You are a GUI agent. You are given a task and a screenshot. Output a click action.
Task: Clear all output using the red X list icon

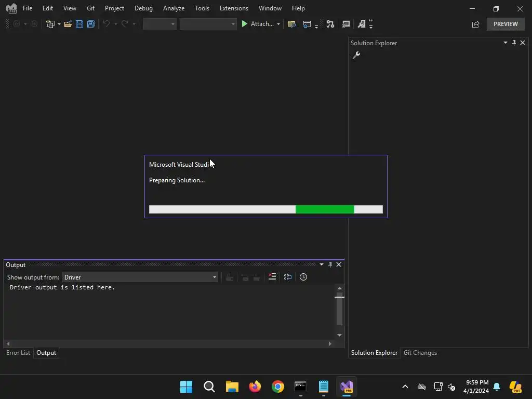click(x=272, y=277)
